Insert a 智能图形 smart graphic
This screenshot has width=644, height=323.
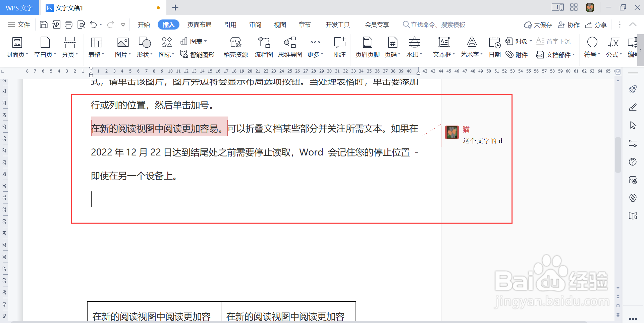[x=197, y=54]
